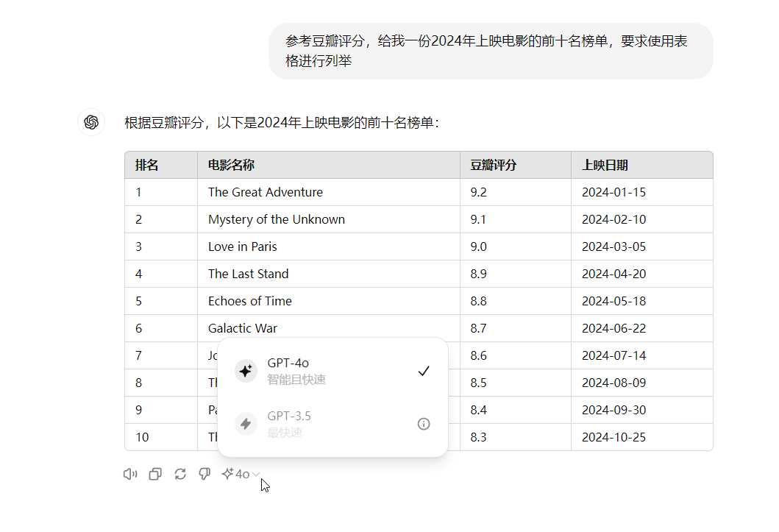This screenshot has width=779, height=532.
Task: Click the lightning bolt icon beside GPT-3.5
Action: [246, 423]
